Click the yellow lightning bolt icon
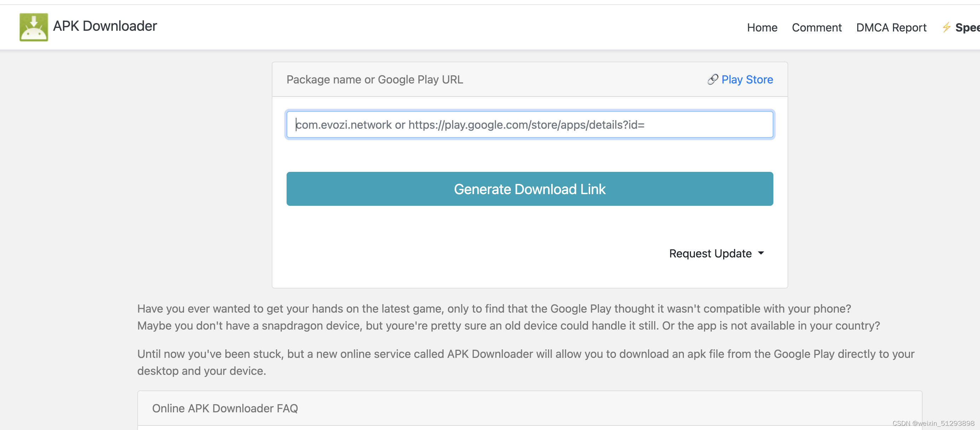Screen dimensions: 980x430 (x=946, y=27)
